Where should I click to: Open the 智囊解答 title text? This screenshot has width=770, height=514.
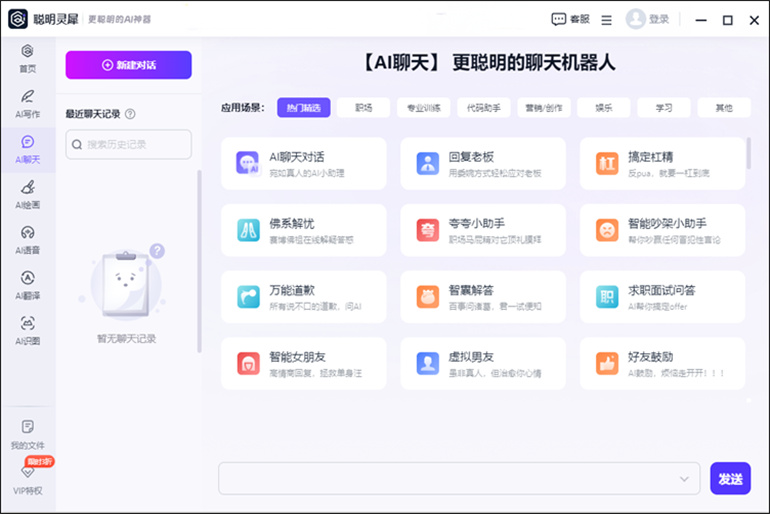click(471, 291)
